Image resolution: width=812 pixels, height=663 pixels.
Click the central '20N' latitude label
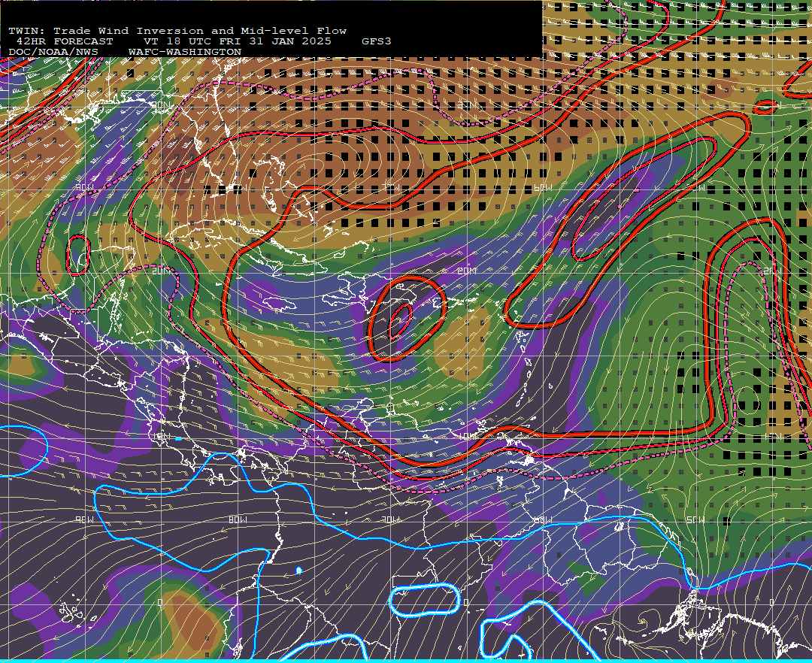click(468, 271)
